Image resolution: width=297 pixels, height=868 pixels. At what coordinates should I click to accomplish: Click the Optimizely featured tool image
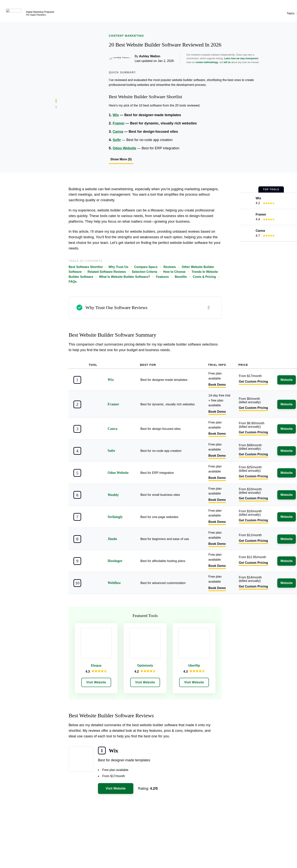tap(145, 643)
